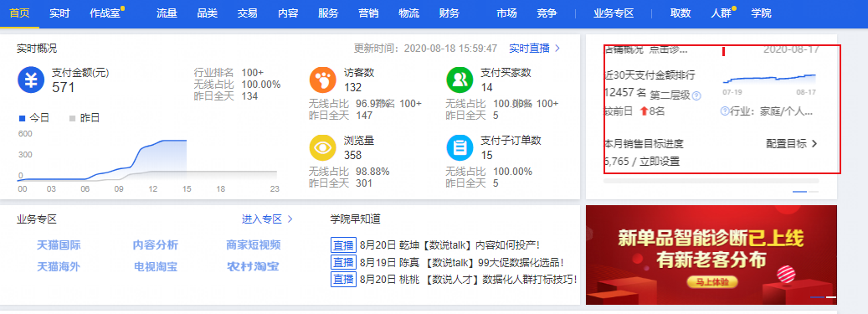Open 天猫国际 business zone

click(x=59, y=245)
